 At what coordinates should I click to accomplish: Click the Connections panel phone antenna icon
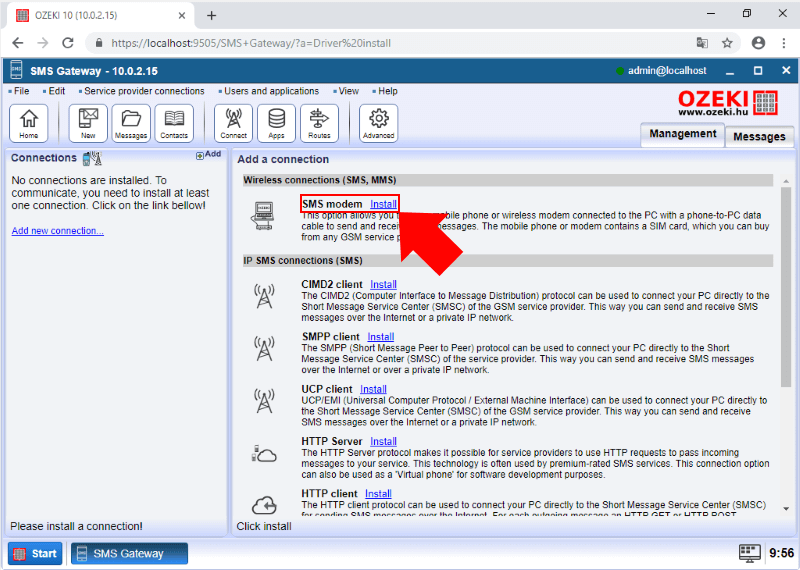92,158
